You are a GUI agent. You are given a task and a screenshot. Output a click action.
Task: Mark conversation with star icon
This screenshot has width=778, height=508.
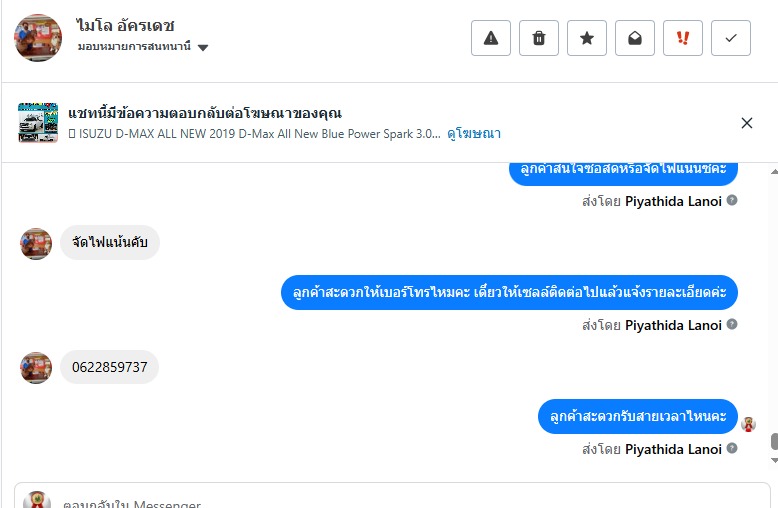click(587, 38)
